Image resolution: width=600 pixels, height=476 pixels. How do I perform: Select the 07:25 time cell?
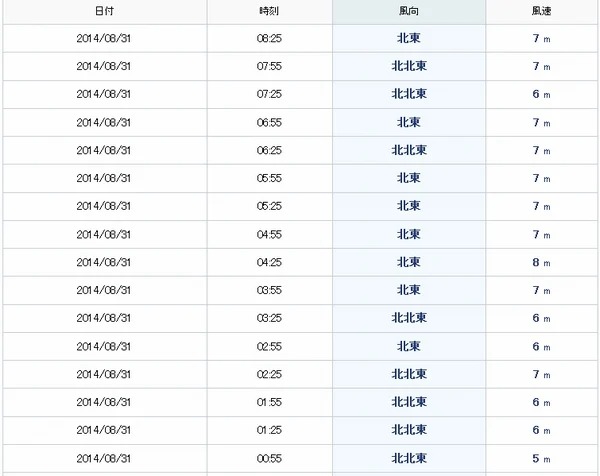click(x=269, y=94)
